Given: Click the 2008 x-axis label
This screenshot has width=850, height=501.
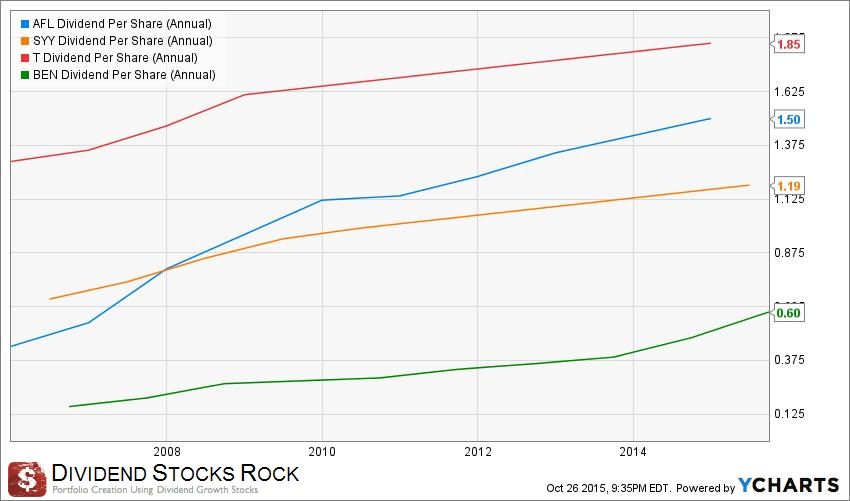Looking at the screenshot, I should point(167,452).
